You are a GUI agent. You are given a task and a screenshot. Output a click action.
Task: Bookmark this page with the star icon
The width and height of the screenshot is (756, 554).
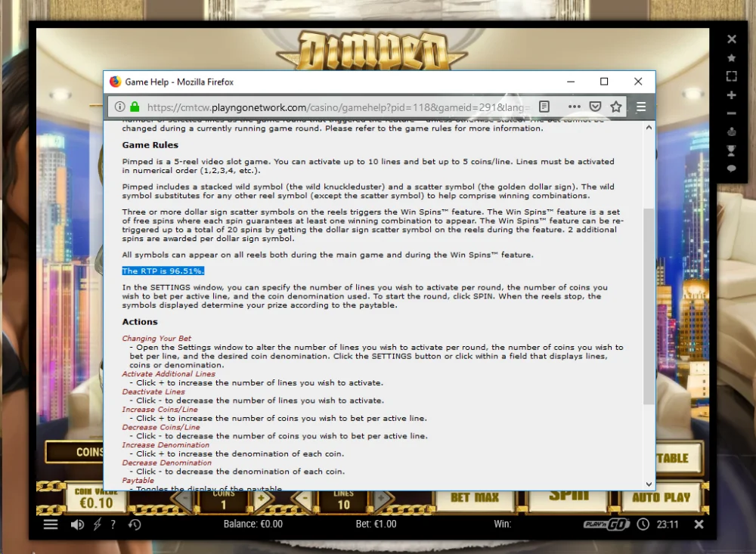[615, 107]
